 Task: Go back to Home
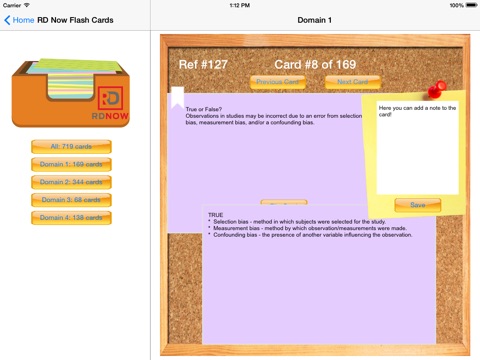(23, 20)
